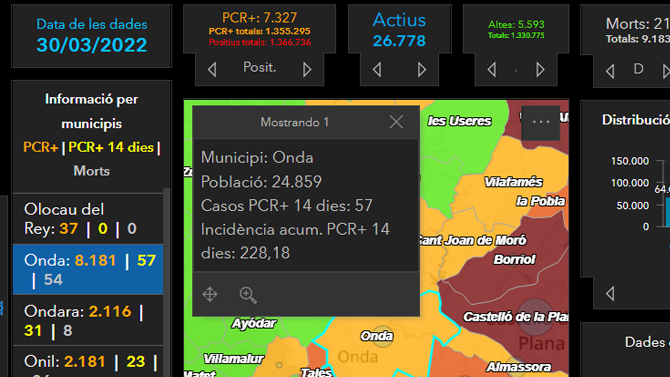Open the map three-dots options menu
This screenshot has width=670, height=377.
tap(541, 123)
